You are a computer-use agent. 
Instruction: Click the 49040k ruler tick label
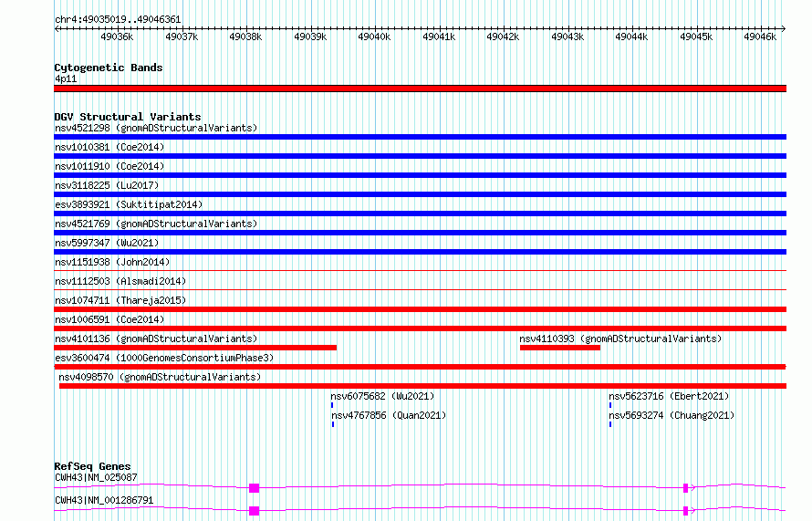pyautogui.click(x=374, y=36)
